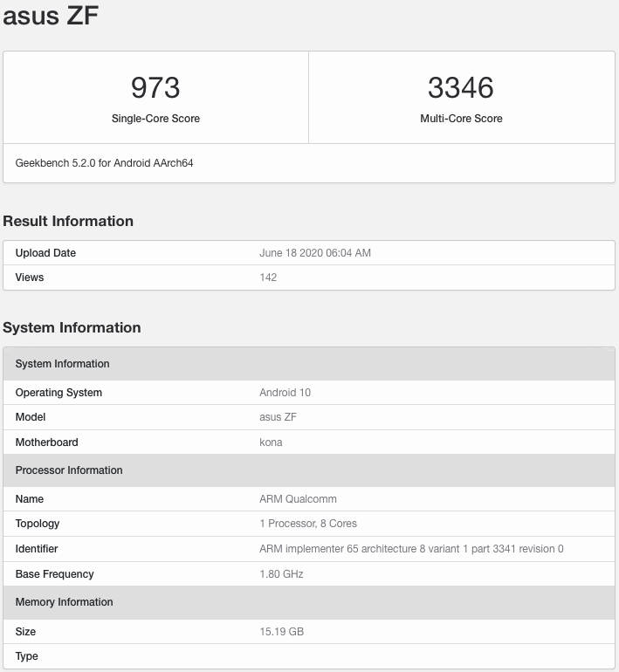The width and height of the screenshot is (619, 672).
Task: Click the 'Single-Core Score' label
Action: point(155,119)
